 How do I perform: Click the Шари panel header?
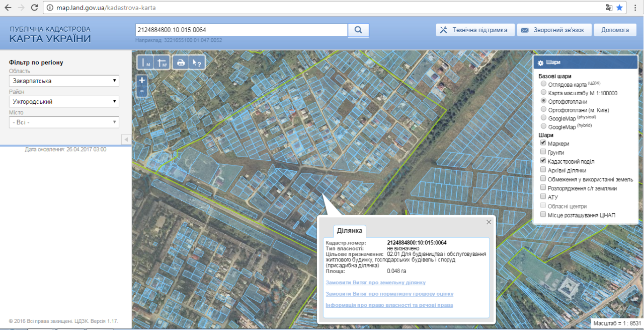click(586, 62)
